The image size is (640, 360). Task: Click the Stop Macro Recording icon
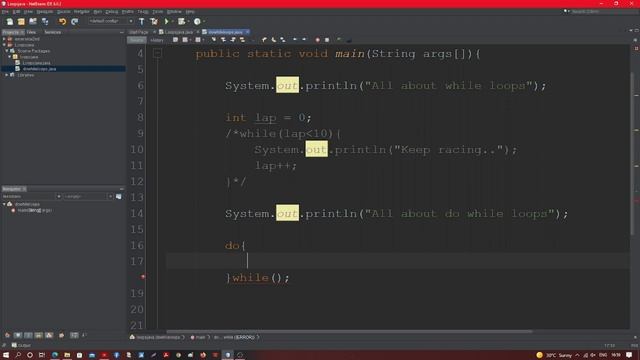click(327, 40)
